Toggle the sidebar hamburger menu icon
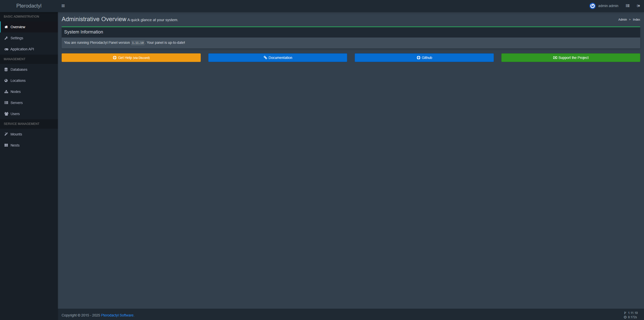 [63, 6]
